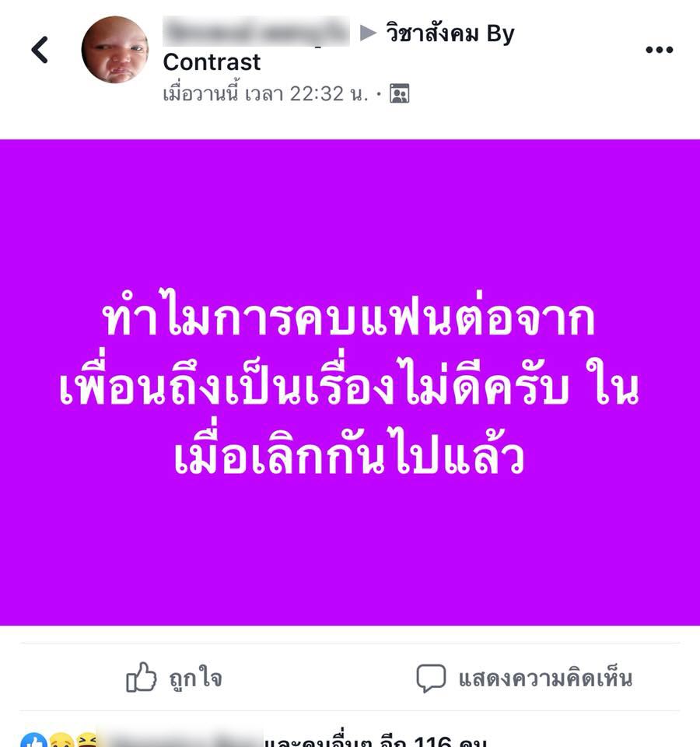Click the blue like reaction emoji
This screenshot has height=747, width=700.
point(34,742)
